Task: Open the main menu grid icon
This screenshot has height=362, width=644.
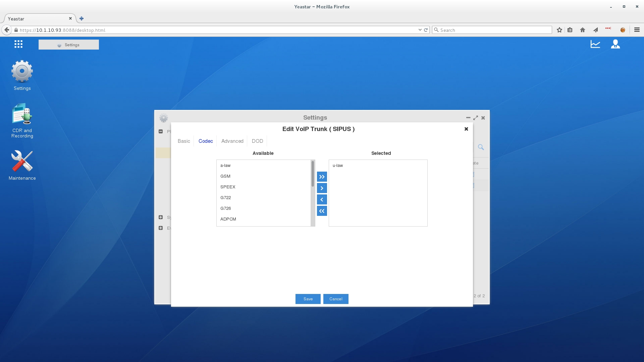Action: click(18, 44)
